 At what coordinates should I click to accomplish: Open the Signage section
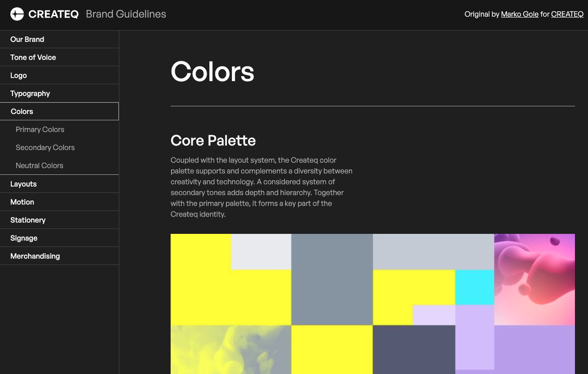[23, 238]
